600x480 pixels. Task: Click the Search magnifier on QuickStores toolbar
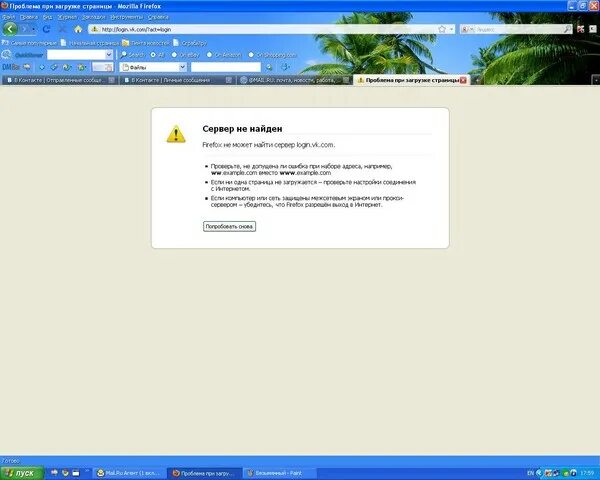[124, 55]
